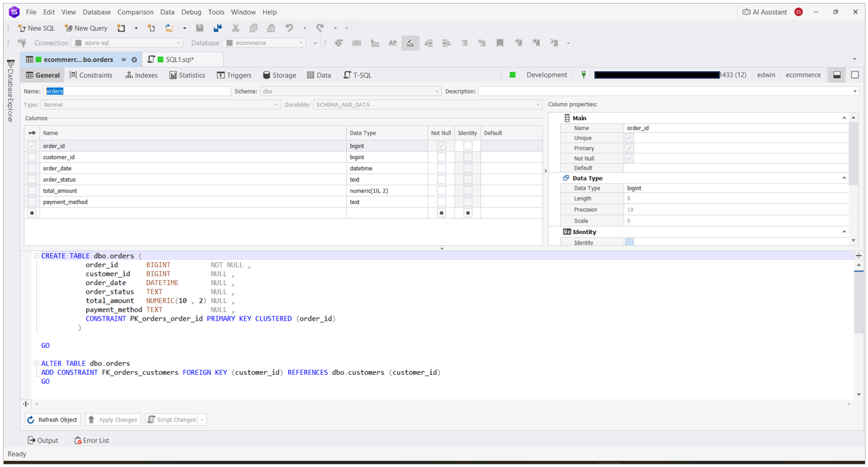The width and height of the screenshot is (868, 467).
Task: Click the green Development category square
Action: [512, 75]
